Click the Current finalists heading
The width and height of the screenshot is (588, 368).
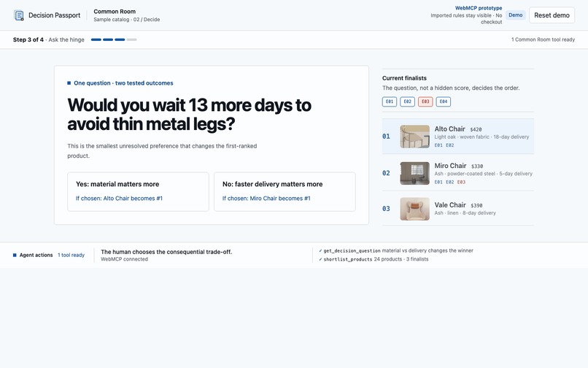pyautogui.click(x=404, y=78)
